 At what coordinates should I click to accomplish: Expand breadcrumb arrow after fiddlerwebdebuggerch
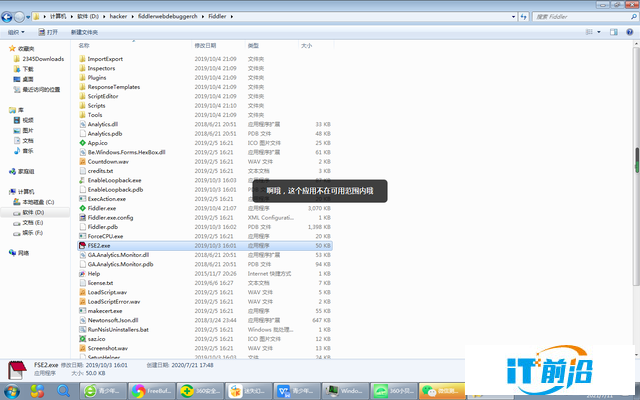tap(202, 17)
